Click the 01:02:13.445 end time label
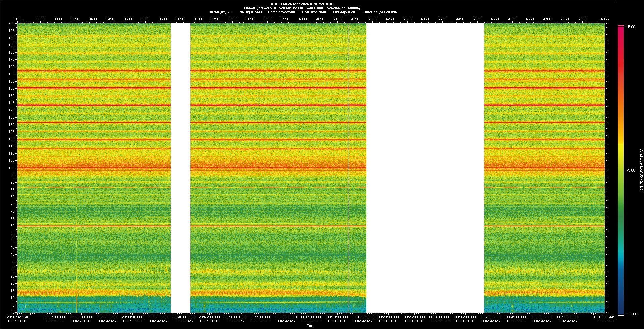Image resolution: width=644 pixels, height=329 pixels. (604, 317)
